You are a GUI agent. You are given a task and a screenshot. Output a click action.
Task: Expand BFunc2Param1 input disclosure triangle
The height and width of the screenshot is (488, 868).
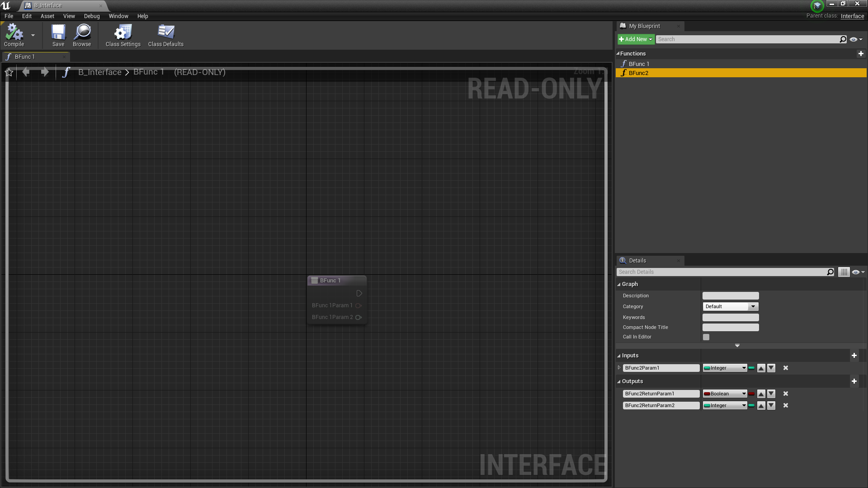[x=619, y=368]
